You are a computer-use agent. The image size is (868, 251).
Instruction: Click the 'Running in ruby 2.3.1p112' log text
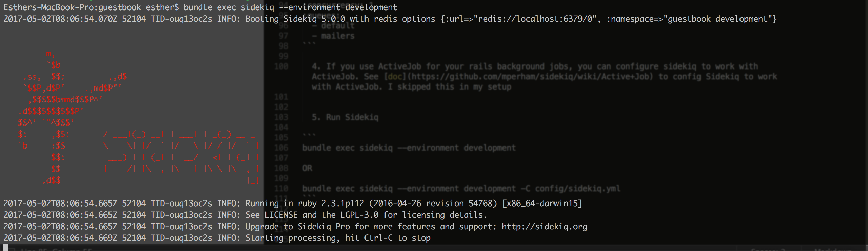pos(305,204)
